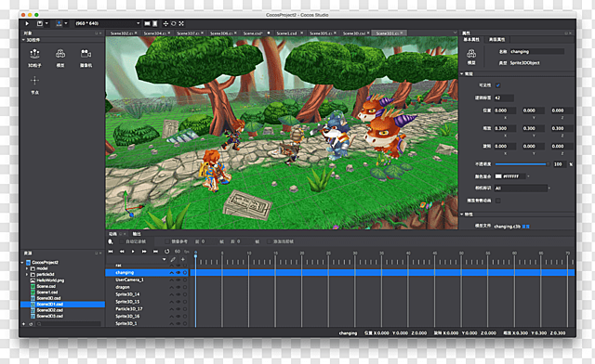Click the add resource plus icon
Image resolution: width=595 pixels, height=364 pixels.
23,324
